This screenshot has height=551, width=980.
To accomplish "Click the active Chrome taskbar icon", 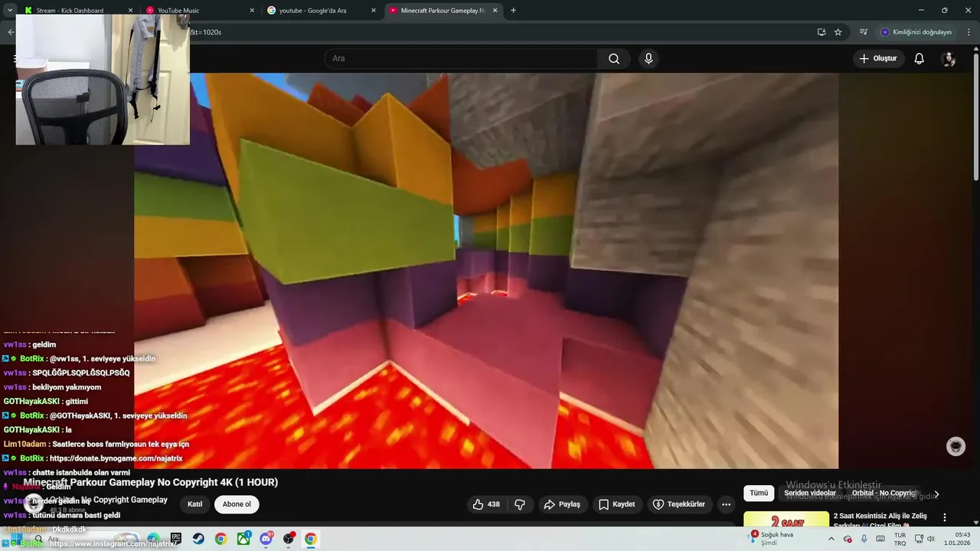I will (x=310, y=539).
